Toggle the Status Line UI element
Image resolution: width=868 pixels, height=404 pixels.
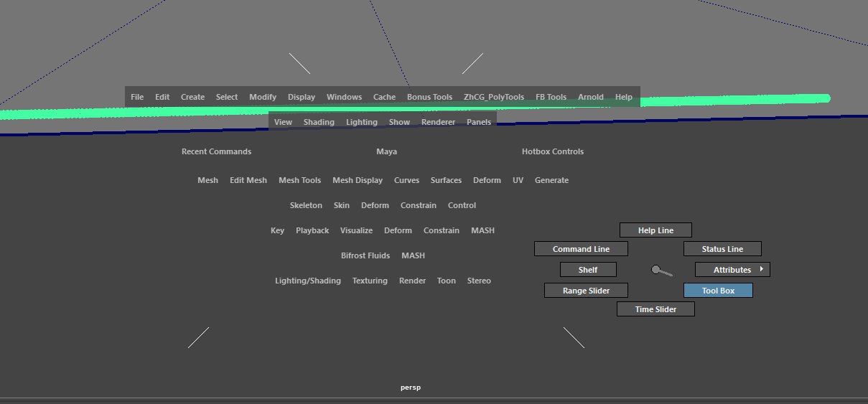[722, 249]
